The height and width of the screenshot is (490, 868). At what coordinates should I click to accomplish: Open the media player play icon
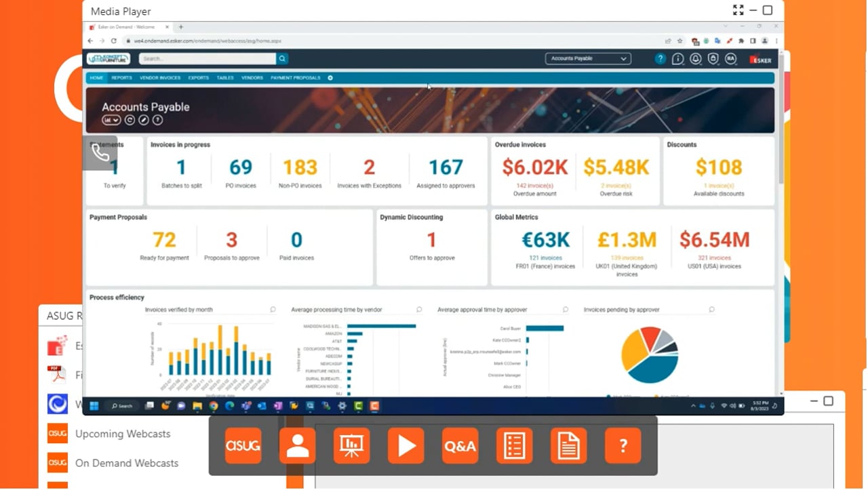click(406, 446)
